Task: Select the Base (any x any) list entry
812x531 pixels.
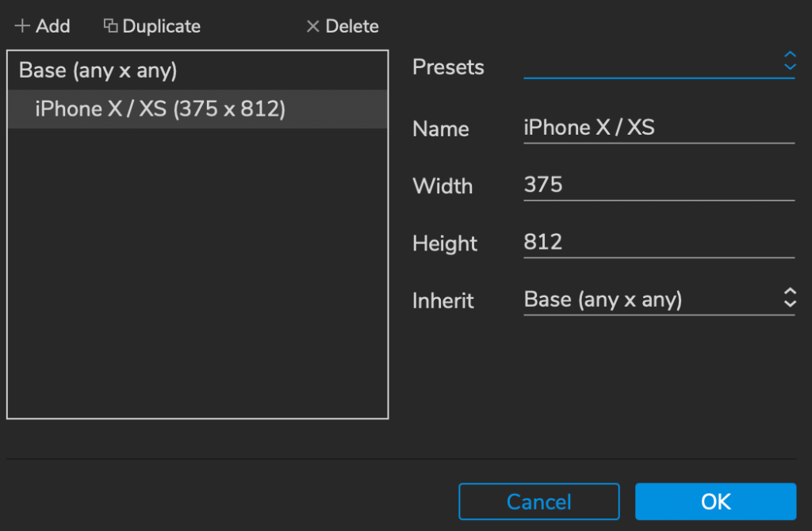Action: (x=98, y=71)
